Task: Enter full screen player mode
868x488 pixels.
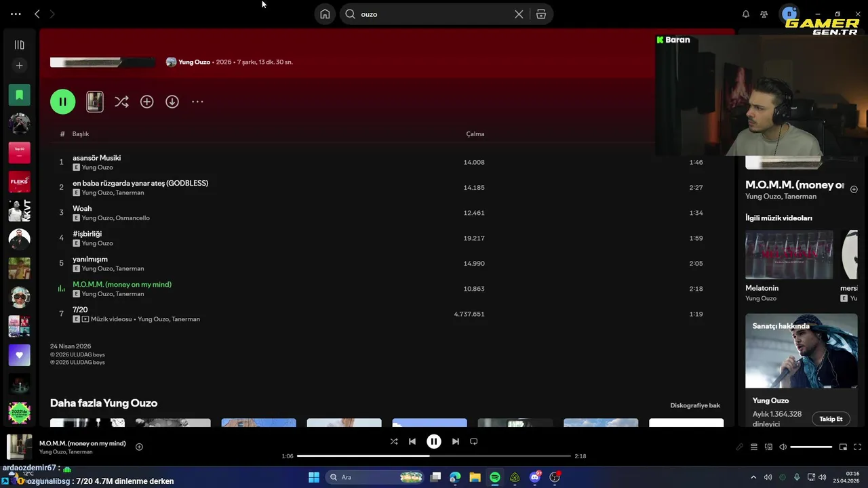Action: (857, 447)
